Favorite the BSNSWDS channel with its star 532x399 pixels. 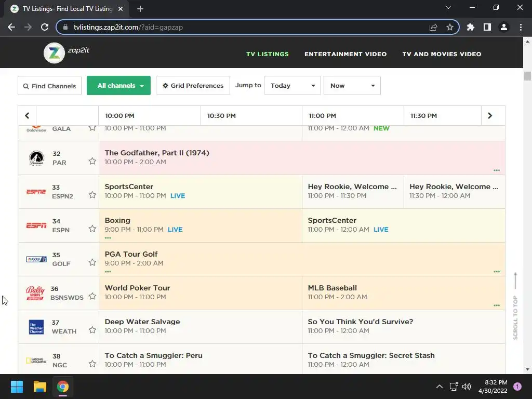92,296
